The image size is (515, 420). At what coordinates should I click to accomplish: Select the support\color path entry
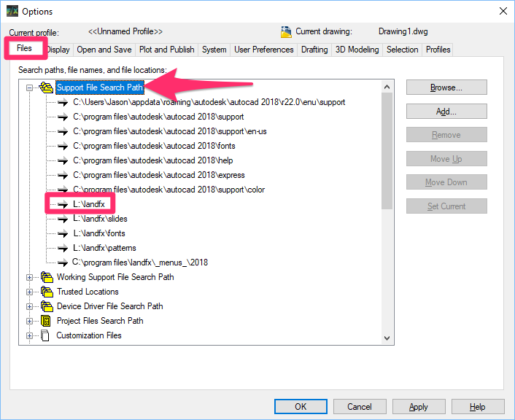pyautogui.click(x=169, y=190)
